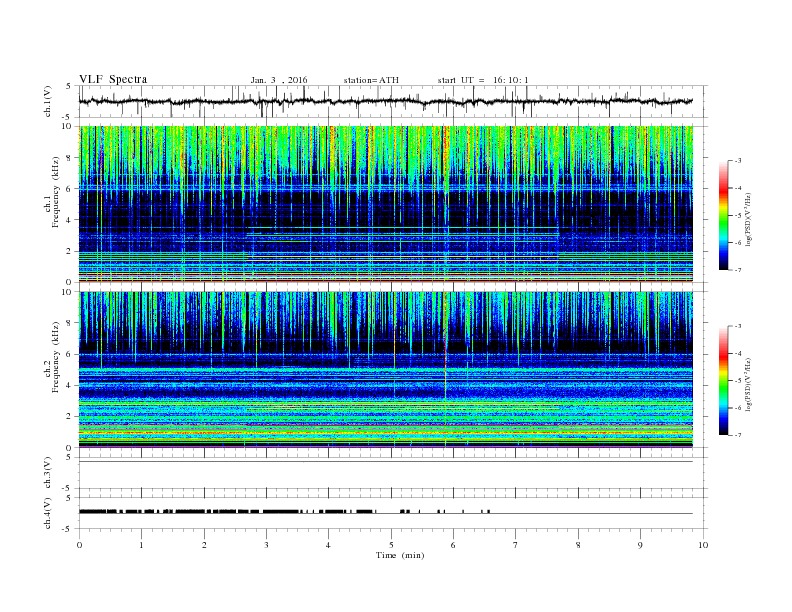Click time axis tick label "5"
The image size is (792, 612).
pyautogui.click(x=391, y=545)
